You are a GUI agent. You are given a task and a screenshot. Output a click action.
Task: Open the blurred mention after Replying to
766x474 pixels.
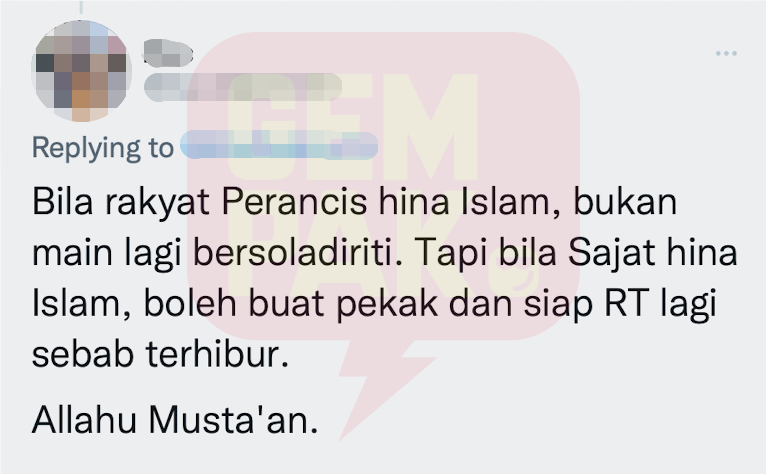tap(279, 145)
